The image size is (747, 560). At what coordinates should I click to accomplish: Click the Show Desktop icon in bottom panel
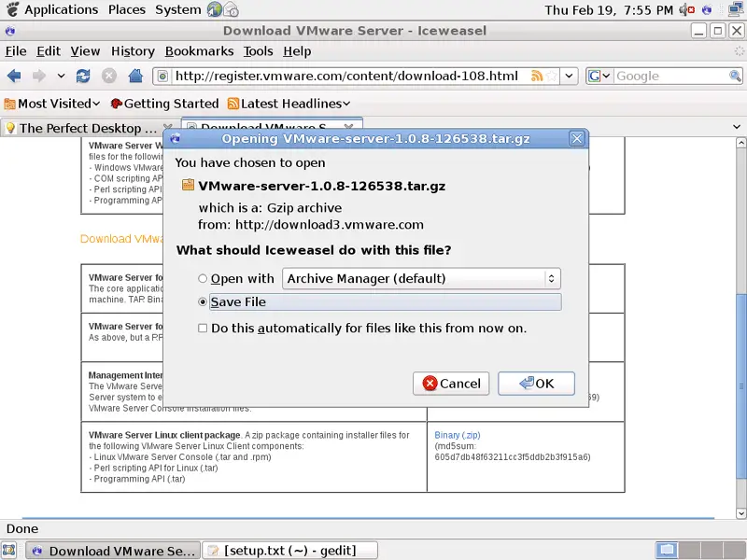click(x=9, y=551)
